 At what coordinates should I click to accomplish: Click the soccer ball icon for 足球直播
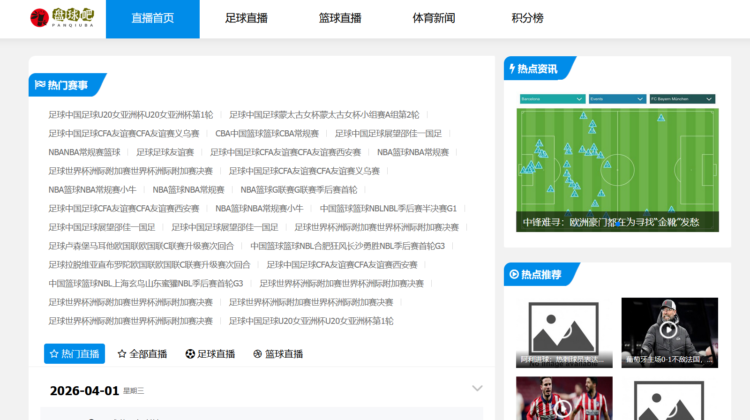190,354
